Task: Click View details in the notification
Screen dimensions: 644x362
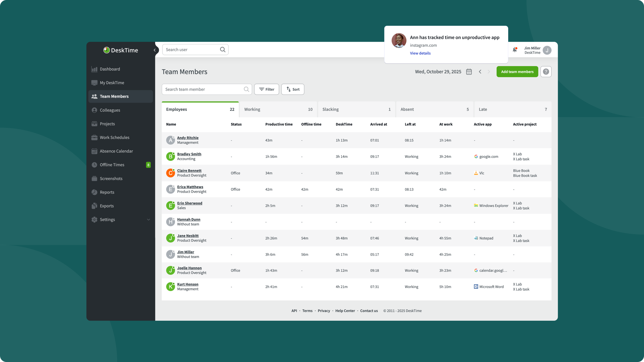Action: click(x=420, y=53)
